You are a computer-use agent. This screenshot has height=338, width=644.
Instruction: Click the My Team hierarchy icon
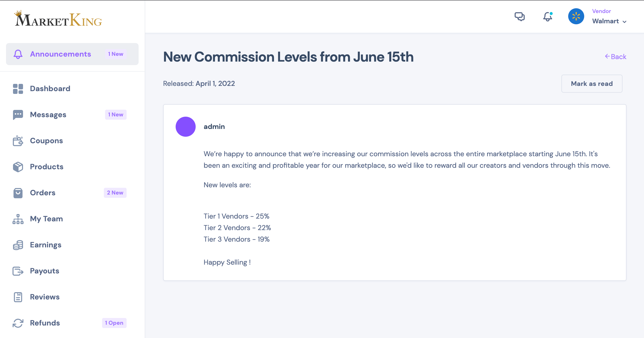[x=18, y=219]
